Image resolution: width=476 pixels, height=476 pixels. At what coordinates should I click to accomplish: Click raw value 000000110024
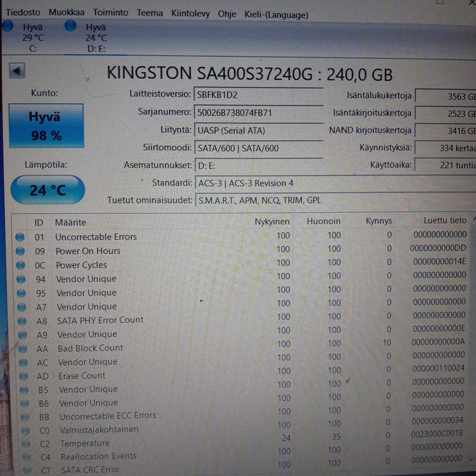(438, 368)
